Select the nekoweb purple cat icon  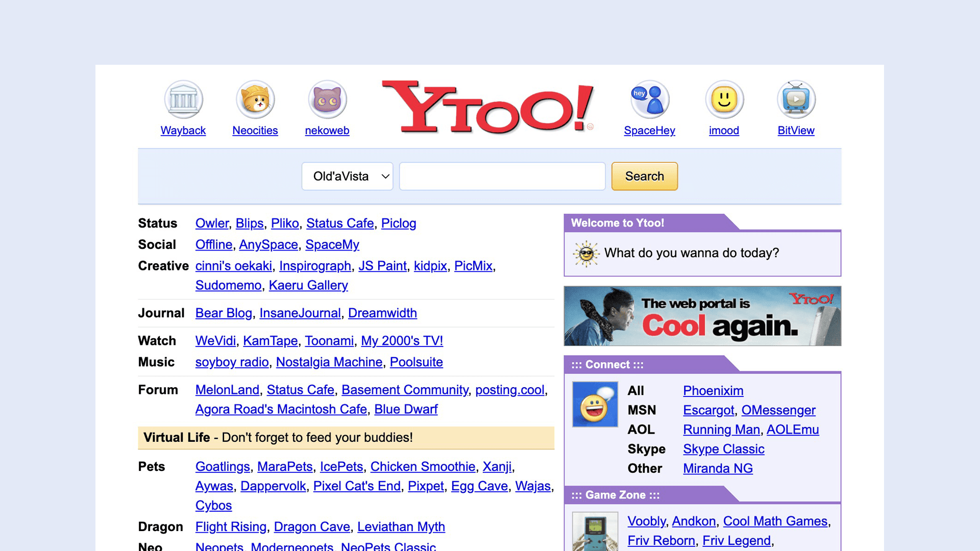(x=327, y=99)
